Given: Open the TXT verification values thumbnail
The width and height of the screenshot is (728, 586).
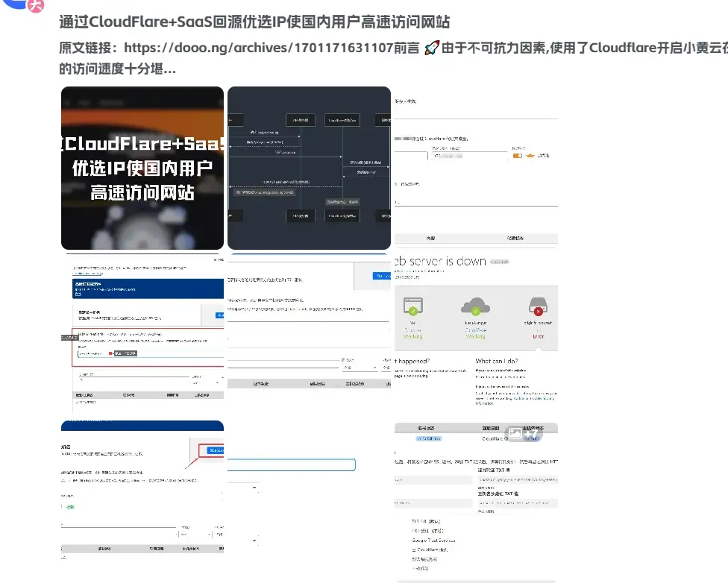Looking at the screenshot, I should tap(475, 501).
